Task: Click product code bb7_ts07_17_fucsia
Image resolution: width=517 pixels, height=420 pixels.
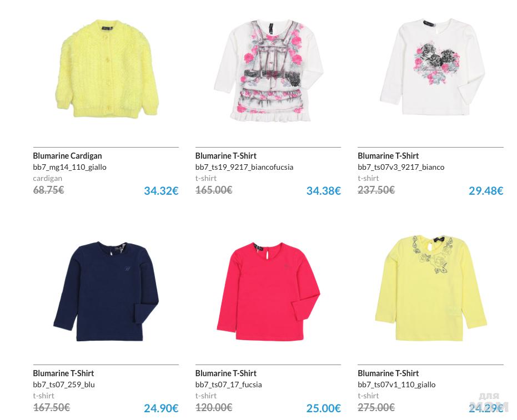Action: [228, 384]
